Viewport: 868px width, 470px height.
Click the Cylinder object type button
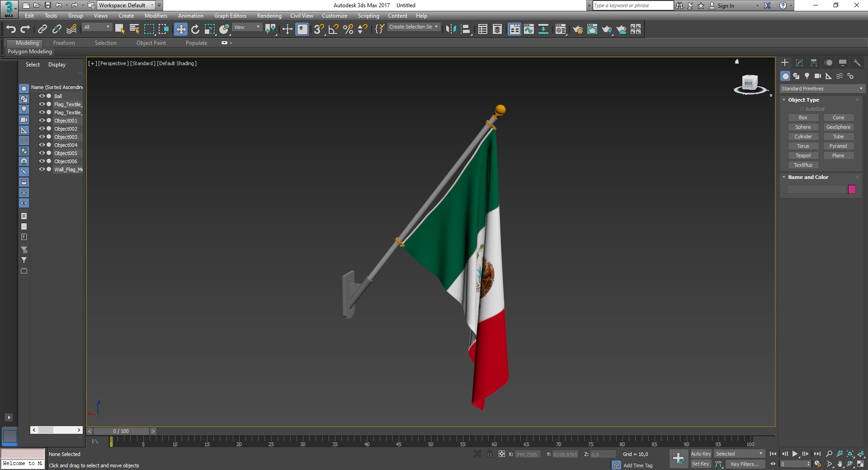point(803,136)
